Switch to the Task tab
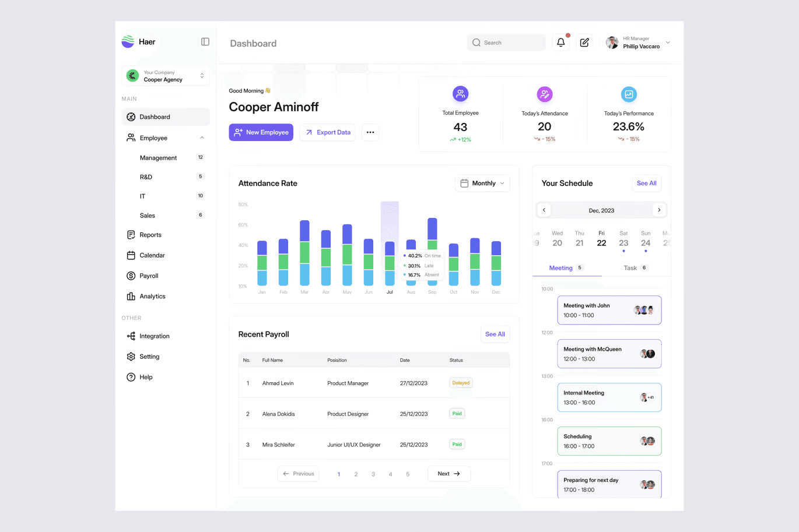 636,268
